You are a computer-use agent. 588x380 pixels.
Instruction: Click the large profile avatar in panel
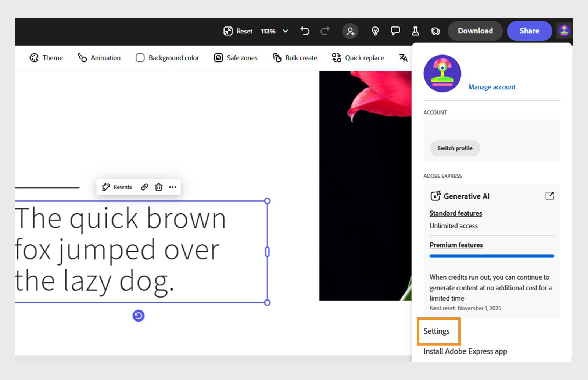point(442,73)
